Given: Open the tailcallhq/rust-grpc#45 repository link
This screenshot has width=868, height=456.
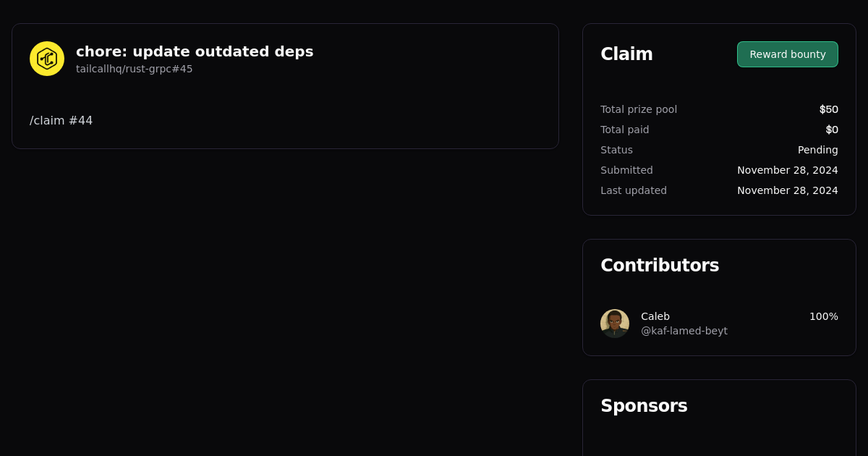Looking at the screenshot, I should pos(134,69).
